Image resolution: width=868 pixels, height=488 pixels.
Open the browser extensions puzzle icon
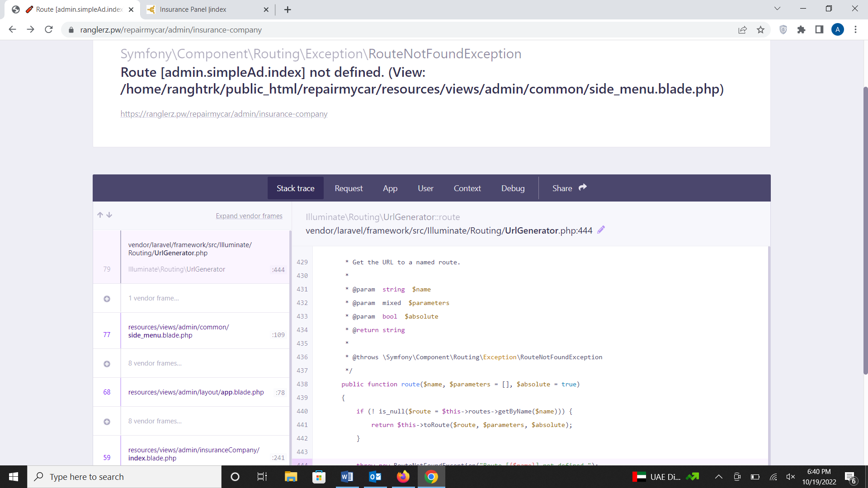801,30
